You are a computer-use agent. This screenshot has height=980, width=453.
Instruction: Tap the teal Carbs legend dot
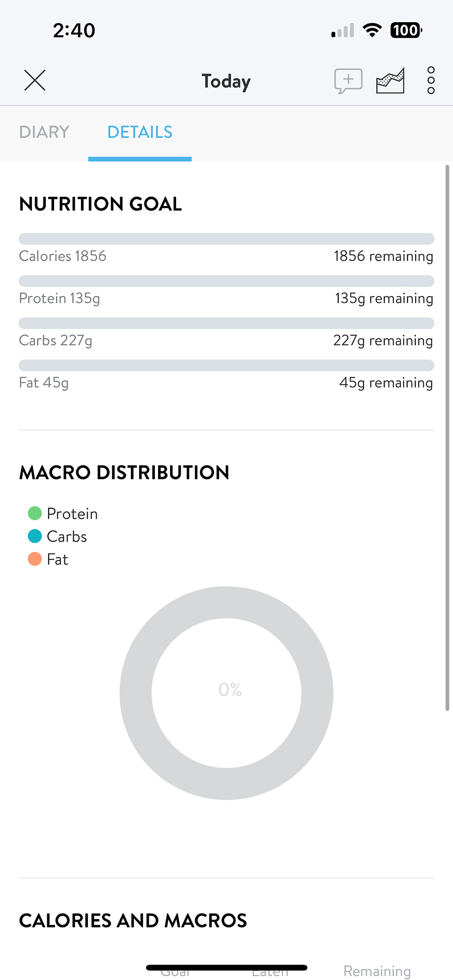[x=35, y=536]
